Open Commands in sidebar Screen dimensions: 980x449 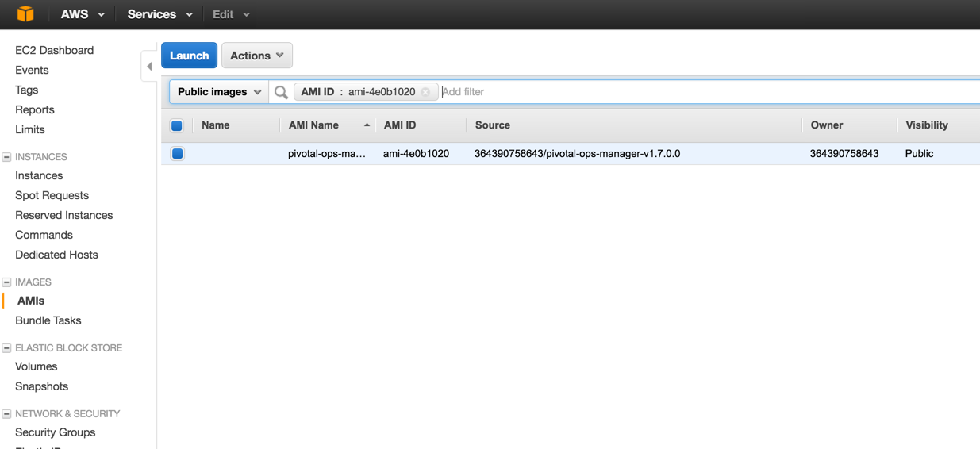pos(44,235)
